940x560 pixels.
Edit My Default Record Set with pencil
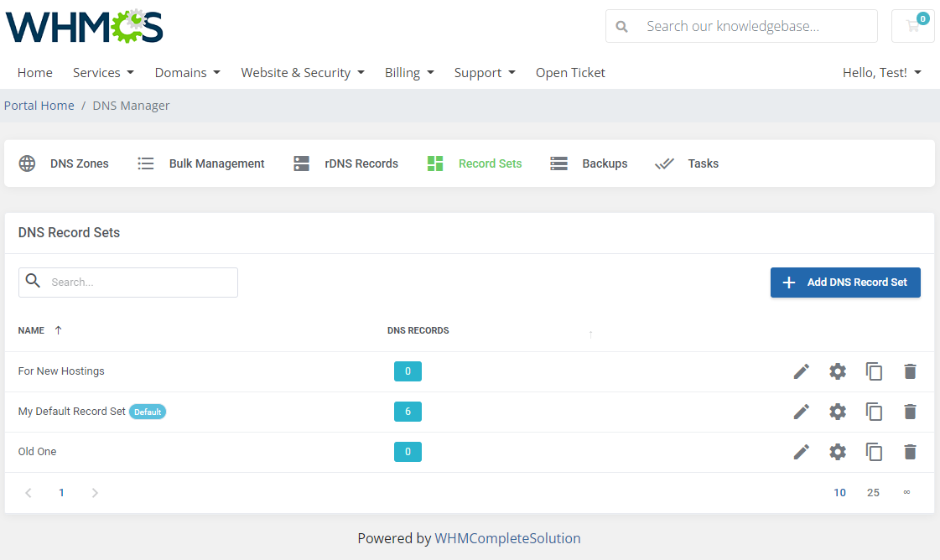click(801, 412)
